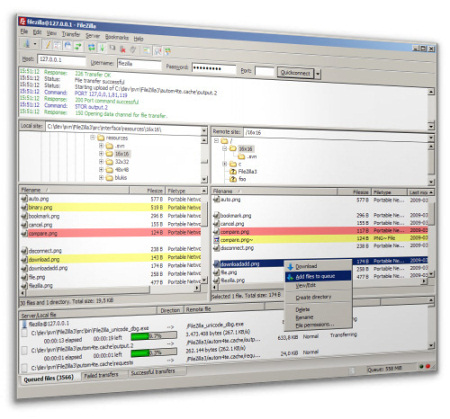The height and width of the screenshot is (419, 450).
Task: Click the Cancel current operation toolbar icon
Action: point(112,49)
